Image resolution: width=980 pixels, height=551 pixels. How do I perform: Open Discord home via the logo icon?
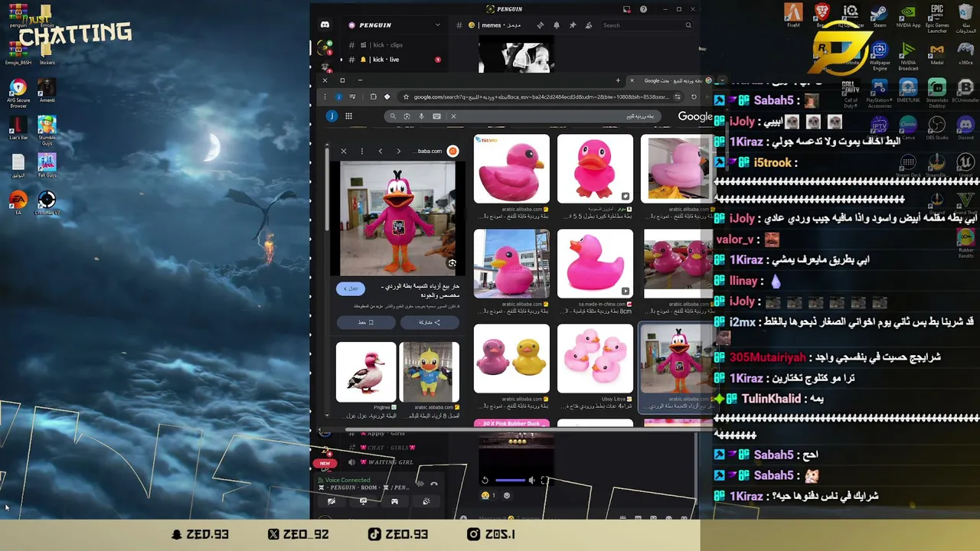pos(325,24)
